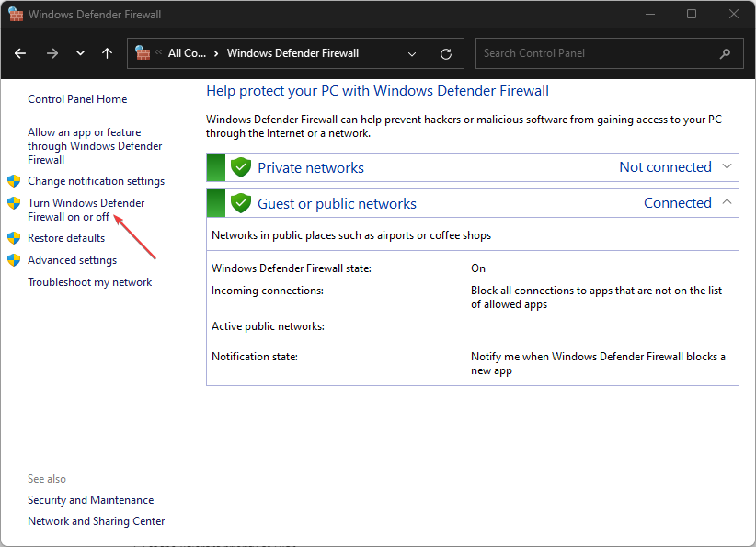
Task: Click the shield icon beside Restore defaults
Action: point(14,237)
